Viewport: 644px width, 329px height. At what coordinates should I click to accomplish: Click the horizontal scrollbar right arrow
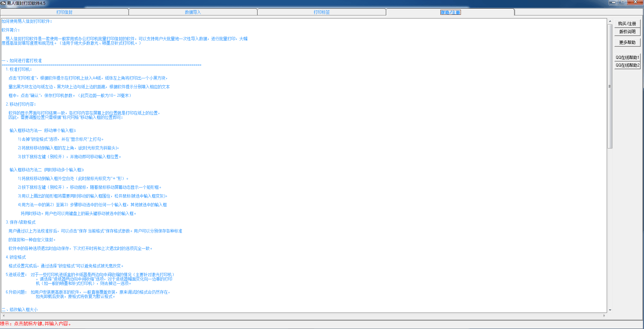[604, 316]
